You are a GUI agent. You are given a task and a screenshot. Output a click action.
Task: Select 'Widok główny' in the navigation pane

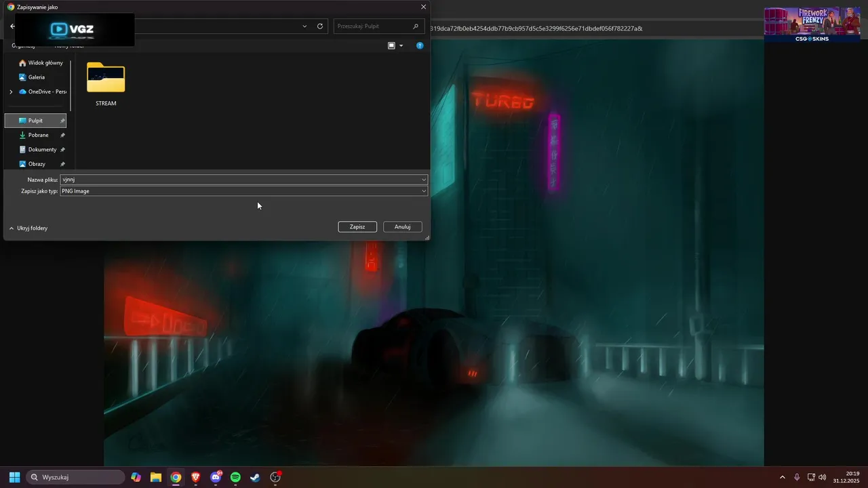(x=41, y=63)
